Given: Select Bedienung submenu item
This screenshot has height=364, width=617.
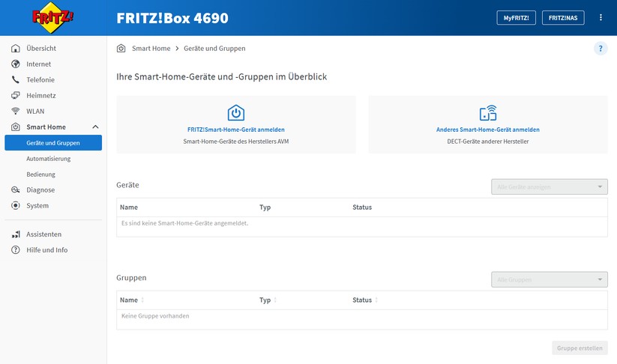Looking at the screenshot, I should pos(41,175).
